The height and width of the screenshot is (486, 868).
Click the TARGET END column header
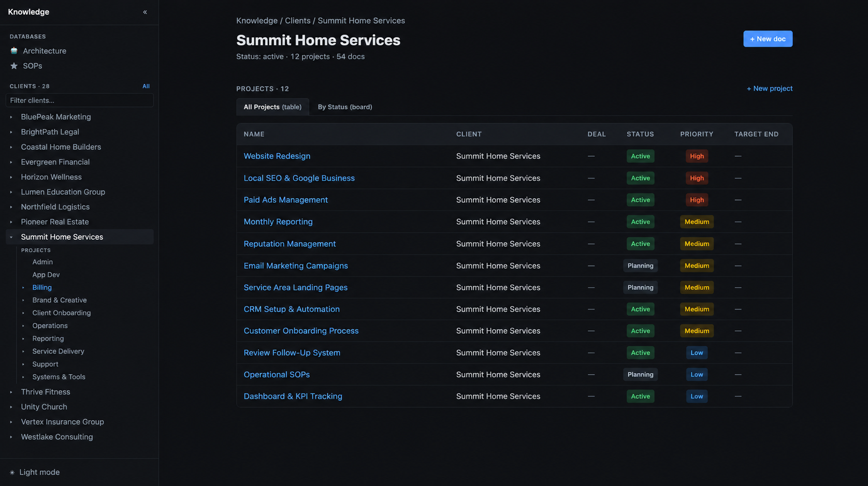[x=756, y=134]
